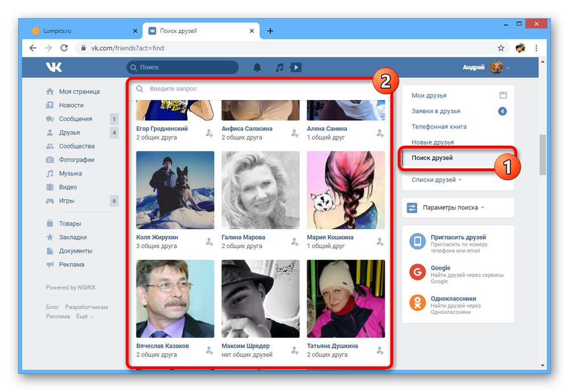This screenshot has height=392, width=569.
Task: Open Музыка in sidebar
Action: pyautogui.click(x=71, y=174)
